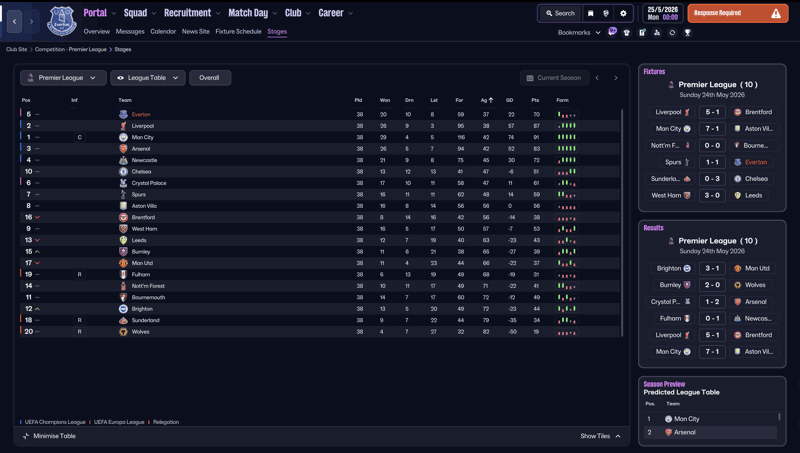Click the Response Required button
Screen dimensions: 800x453
click(x=738, y=13)
